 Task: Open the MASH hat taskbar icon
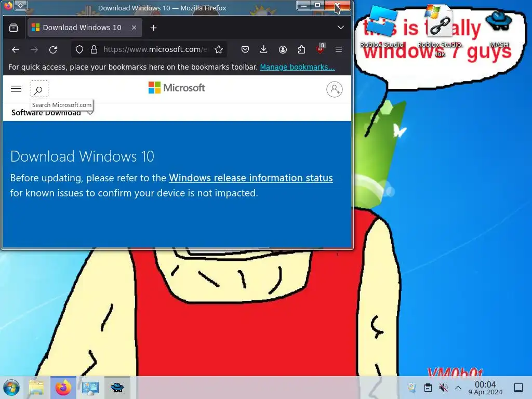pyautogui.click(x=117, y=388)
